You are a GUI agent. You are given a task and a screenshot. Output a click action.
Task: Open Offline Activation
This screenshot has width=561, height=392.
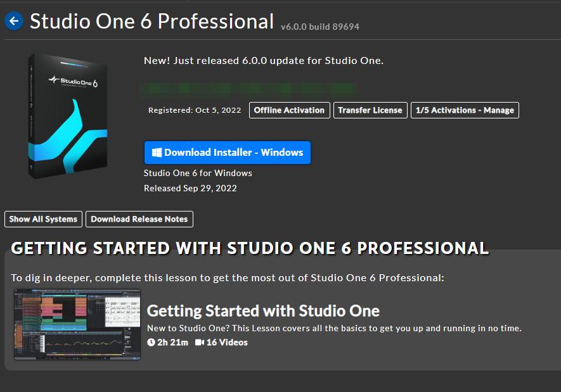coord(289,110)
